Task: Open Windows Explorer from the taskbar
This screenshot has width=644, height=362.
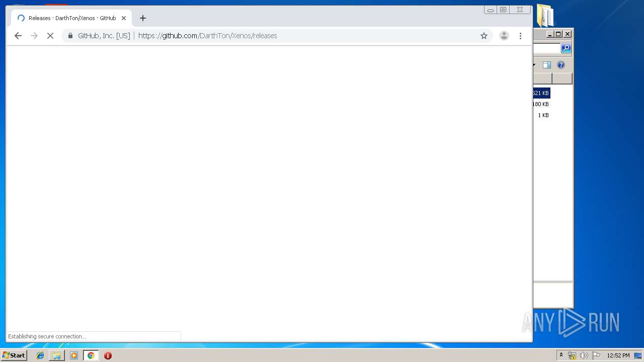Action: [x=57, y=355]
